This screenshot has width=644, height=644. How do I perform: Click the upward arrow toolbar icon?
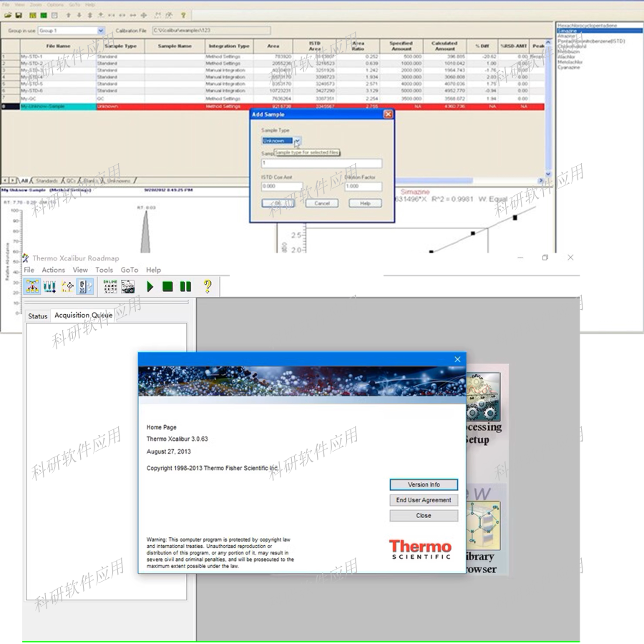(68, 15)
